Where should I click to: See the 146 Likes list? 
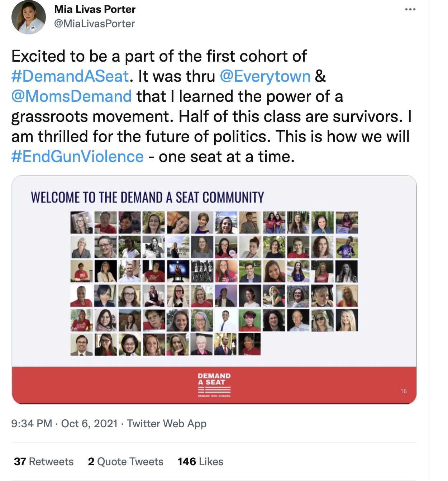pos(200,462)
